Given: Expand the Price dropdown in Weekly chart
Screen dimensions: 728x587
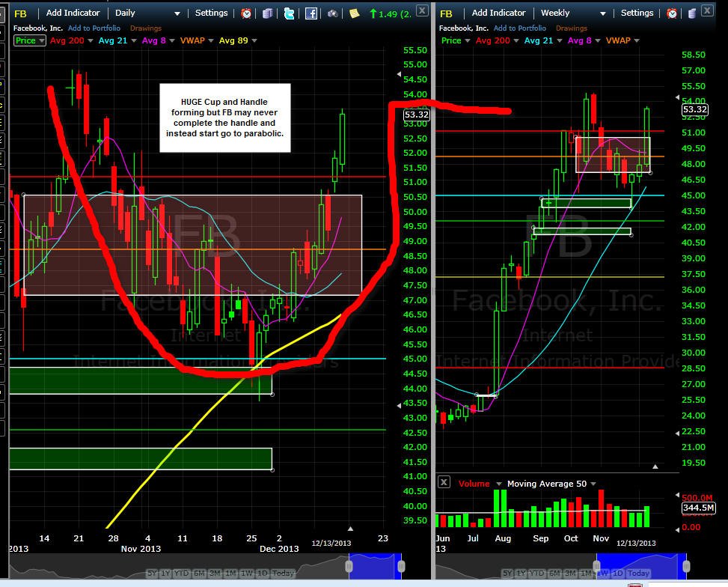Looking at the screenshot, I should (467, 41).
